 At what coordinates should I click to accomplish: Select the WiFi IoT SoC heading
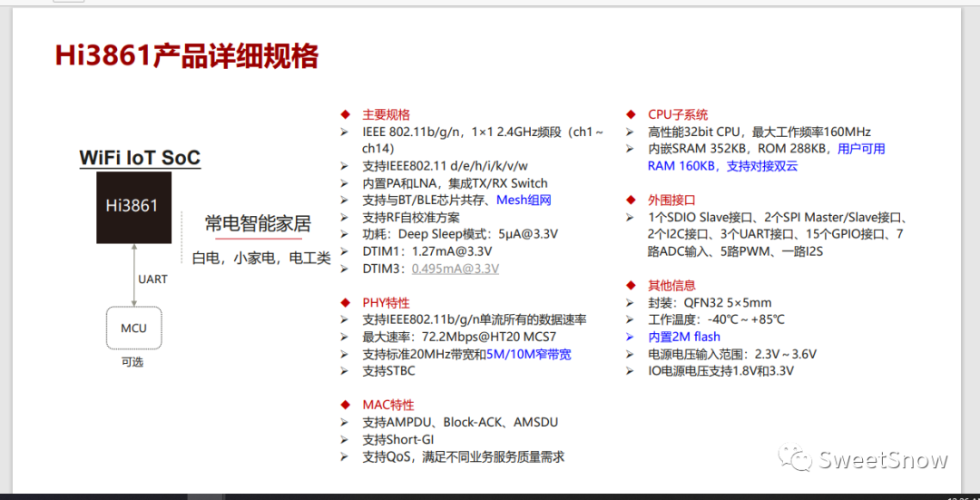click(x=140, y=158)
